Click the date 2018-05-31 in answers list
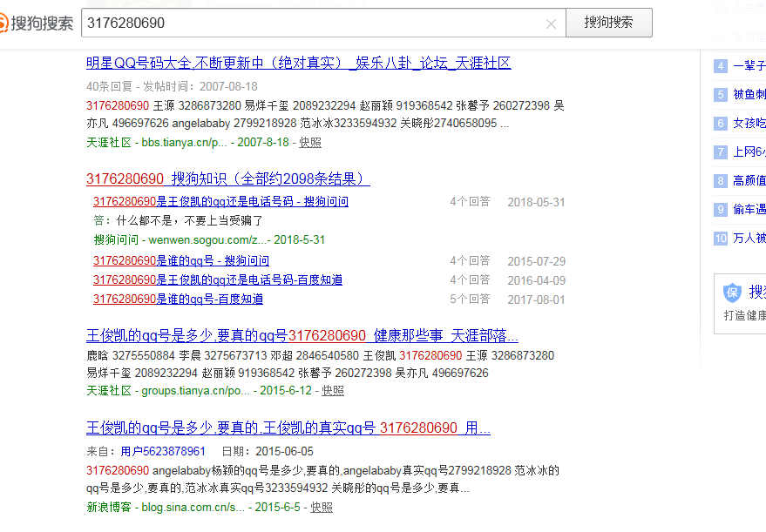 pyautogui.click(x=537, y=202)
